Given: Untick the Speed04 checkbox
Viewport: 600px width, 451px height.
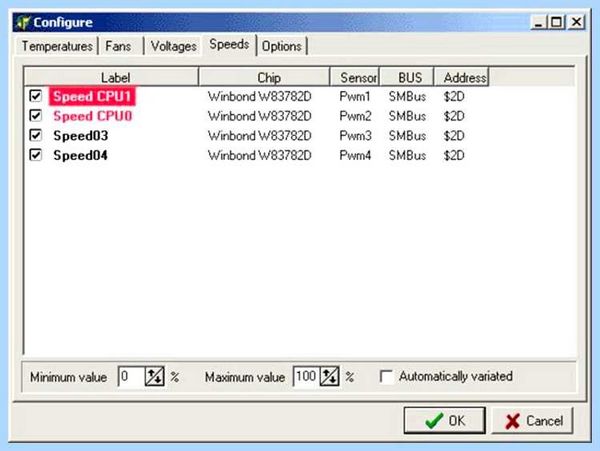Looking at the screenshot, I should click(x=36, y=155).
